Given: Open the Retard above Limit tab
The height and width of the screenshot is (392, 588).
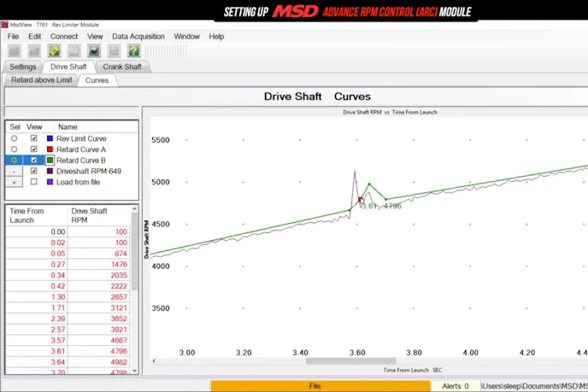Looking at the screenshot, I should 41,80.
